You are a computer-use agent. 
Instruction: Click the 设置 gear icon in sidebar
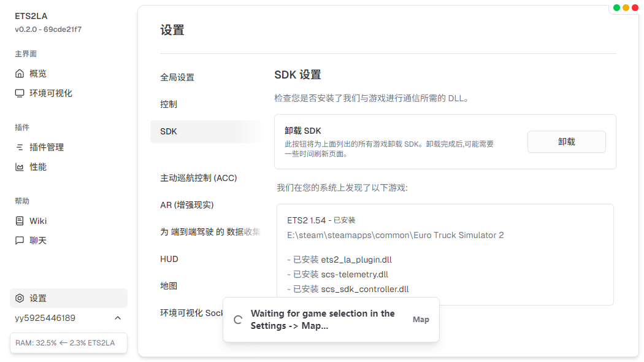(x=19, y=298)
